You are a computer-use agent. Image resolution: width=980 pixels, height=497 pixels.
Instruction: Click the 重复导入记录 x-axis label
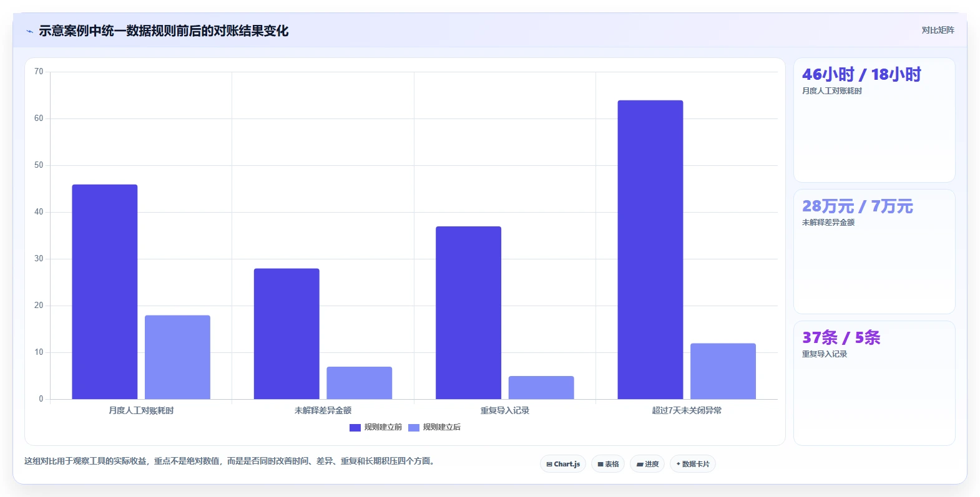tap(505, 410)
